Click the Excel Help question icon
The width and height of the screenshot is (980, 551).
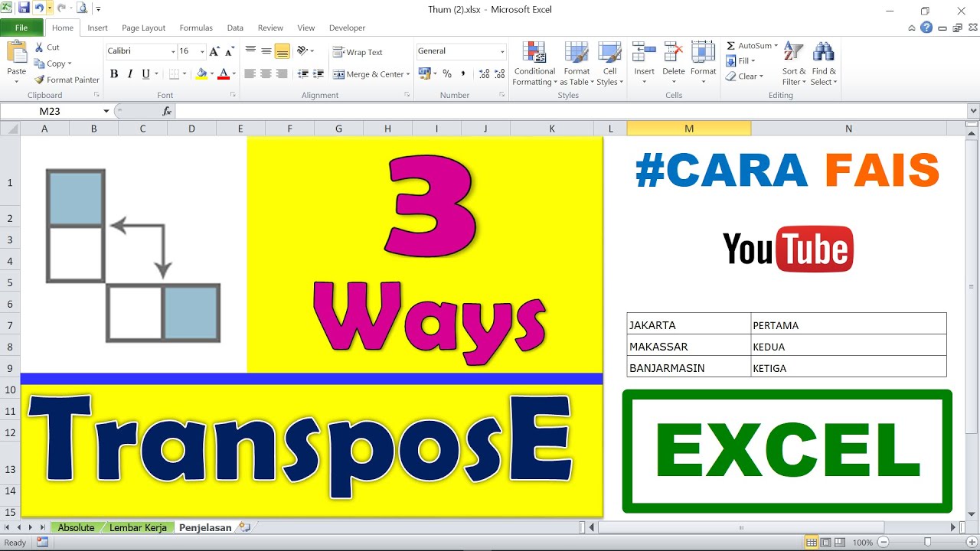point(926,28)
